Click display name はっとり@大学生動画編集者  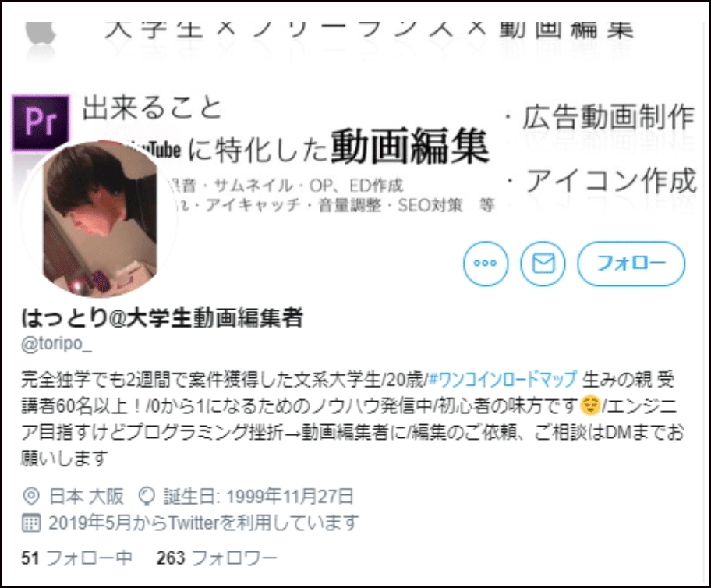coord(162,318)
